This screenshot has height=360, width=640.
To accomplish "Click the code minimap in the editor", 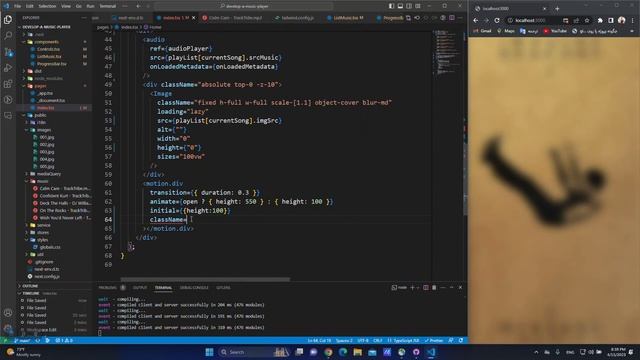I will coord(447,53).
